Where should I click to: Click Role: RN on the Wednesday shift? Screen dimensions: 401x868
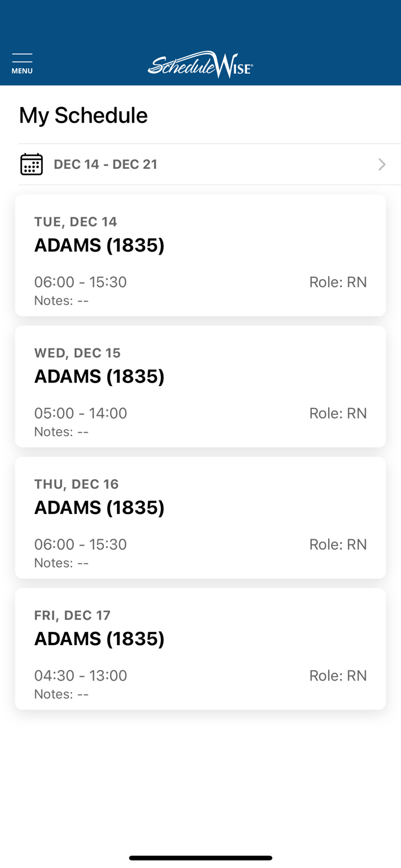coord(338,413)
